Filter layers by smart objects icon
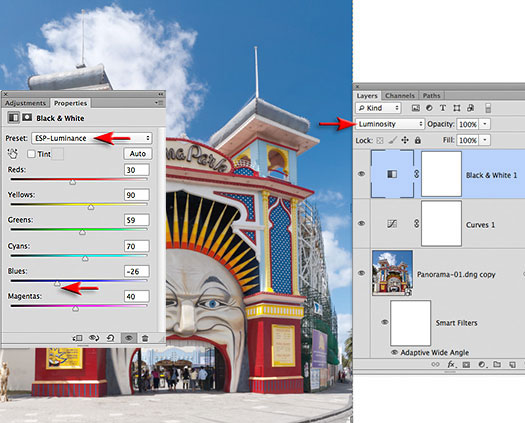This screenshot has height=423, width=525. click(470, 108)
